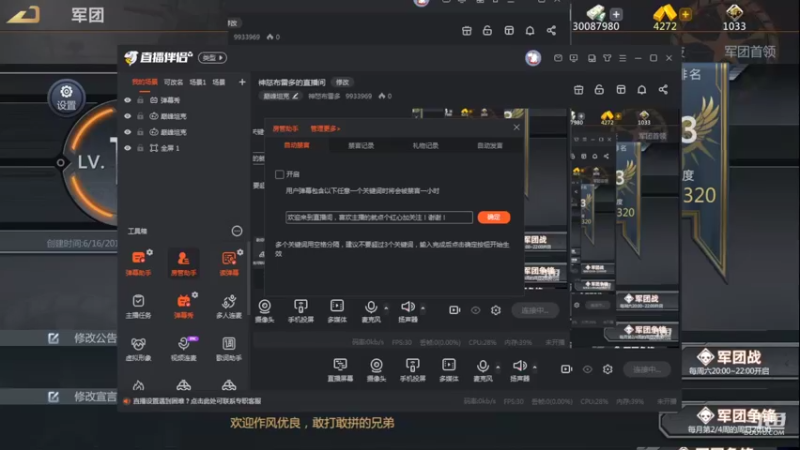Screen dimensions: 800x450
Task: Click lock icon in 直播伴侣 room bar
Action: [x=599, y=90]
